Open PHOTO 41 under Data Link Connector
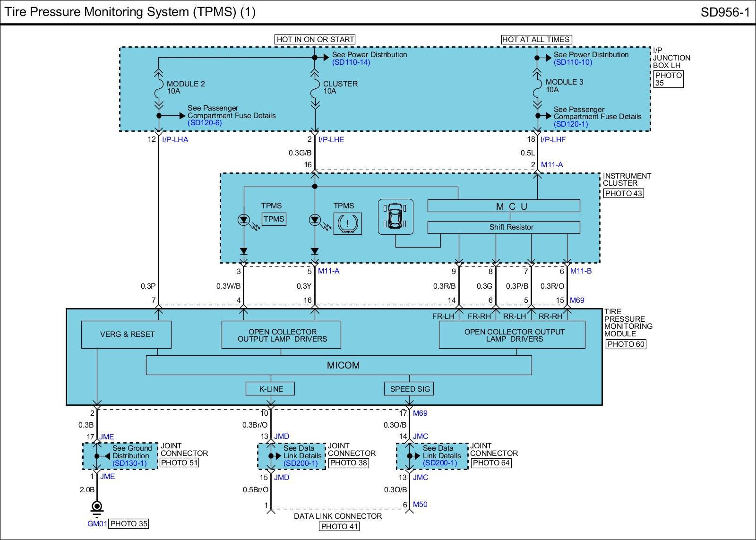 (x=339, y=526)
